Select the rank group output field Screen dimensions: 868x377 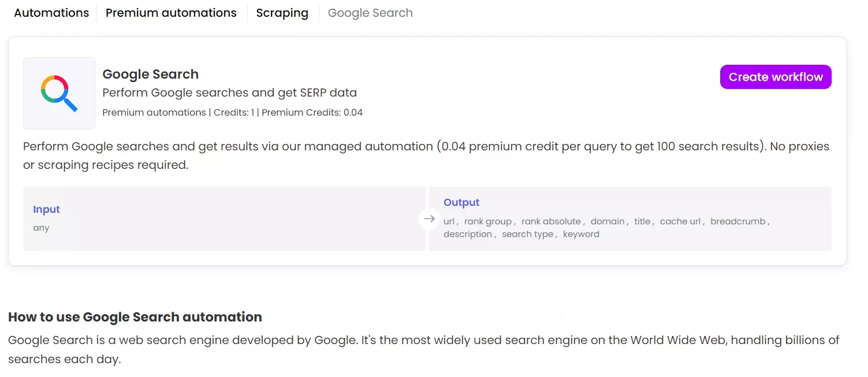point(488,221)
